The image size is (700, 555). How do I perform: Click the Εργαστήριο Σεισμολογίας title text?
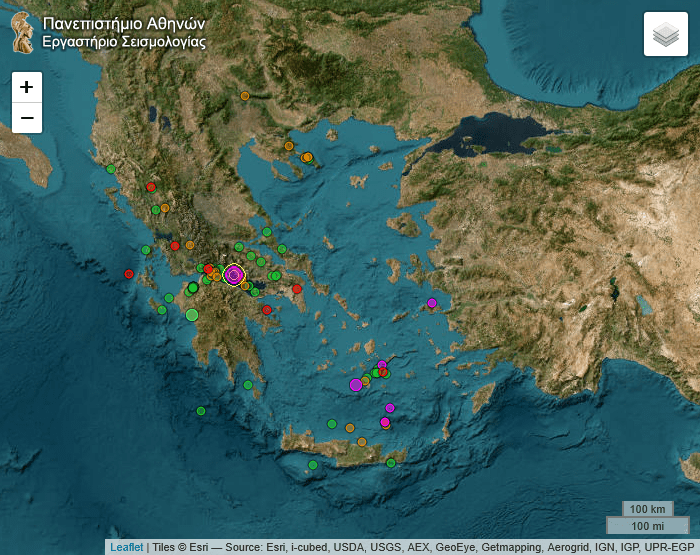point(124,42)
